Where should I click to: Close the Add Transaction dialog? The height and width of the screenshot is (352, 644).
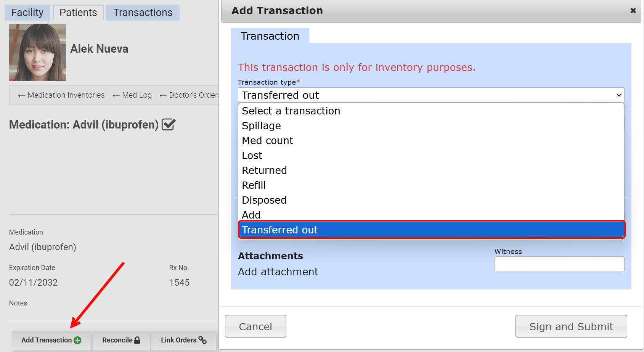point(633,11)
